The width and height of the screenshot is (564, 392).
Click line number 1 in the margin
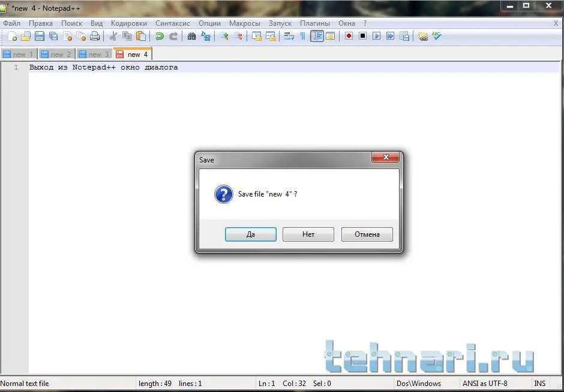tap(16, 67)
